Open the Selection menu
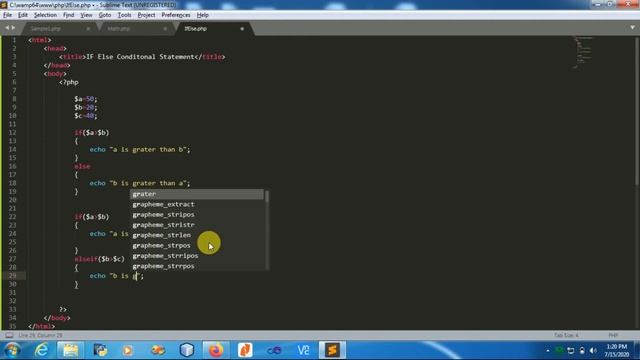640x360 pixels. 45,15
